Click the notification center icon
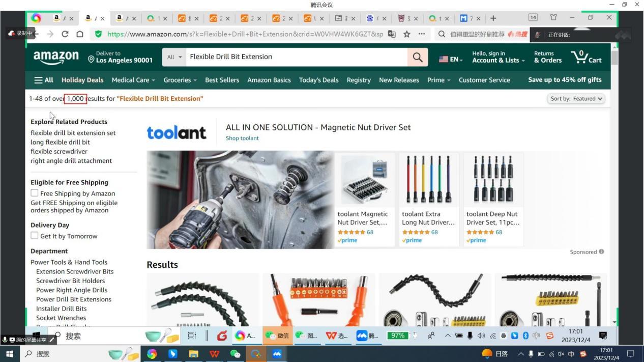Image resolution: width=644 pixels, height=362 pixels. click(631, 354)
